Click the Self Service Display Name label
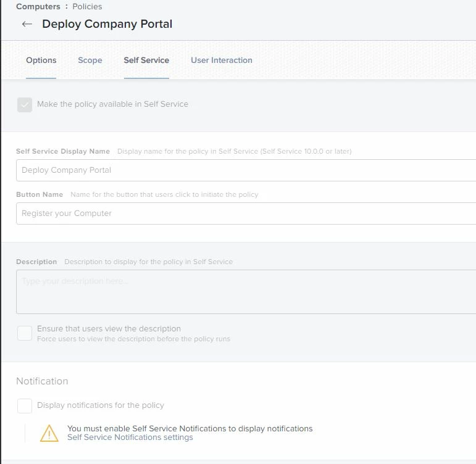Image resolution: width=476 pixels, height=464 pixels. pos(63,151)
